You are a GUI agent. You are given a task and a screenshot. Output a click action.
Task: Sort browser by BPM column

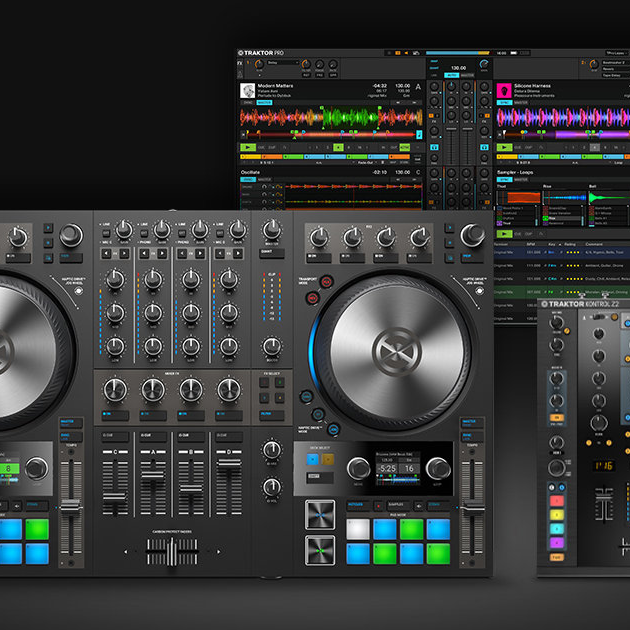(530, 244)
